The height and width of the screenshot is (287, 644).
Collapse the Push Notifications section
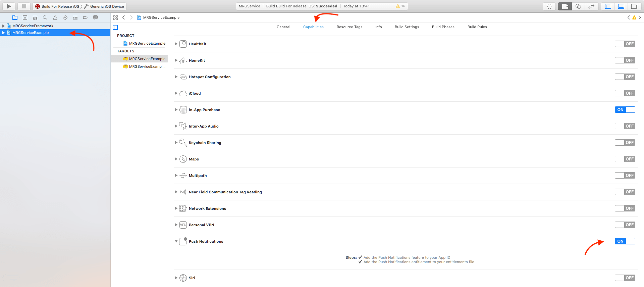176,241
